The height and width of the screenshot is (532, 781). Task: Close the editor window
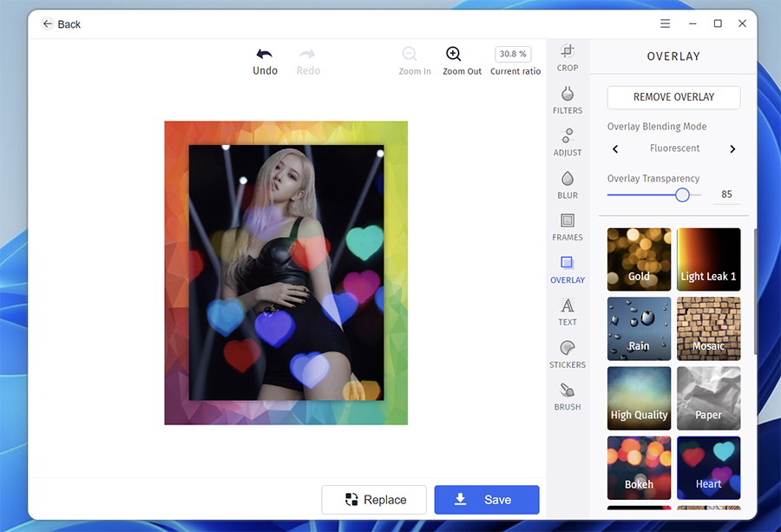tap(742, 23)
